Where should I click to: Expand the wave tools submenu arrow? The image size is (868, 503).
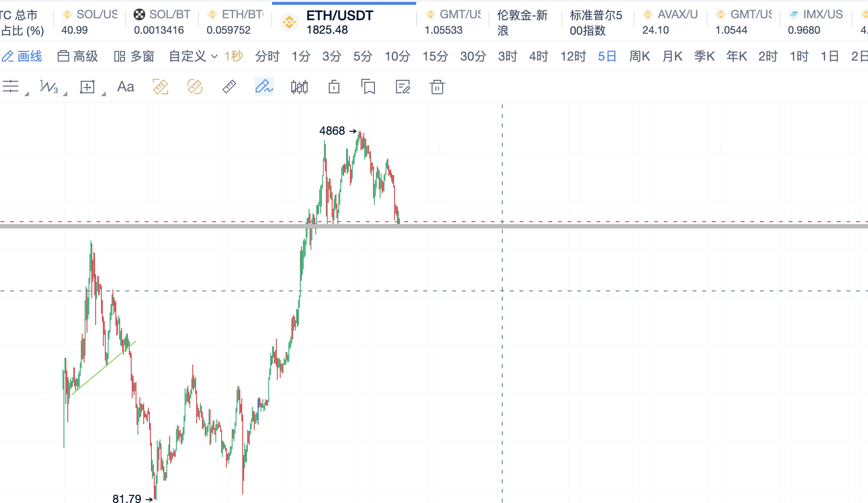65,93
